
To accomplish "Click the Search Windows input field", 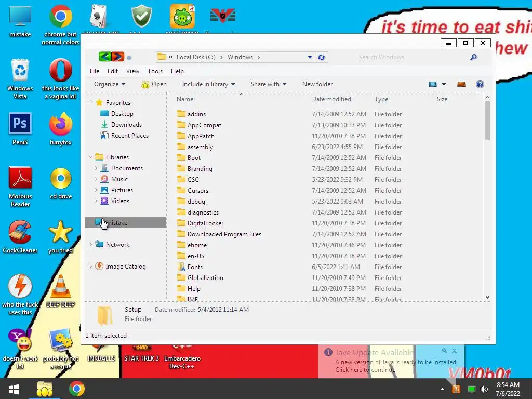I will (413, 57).
